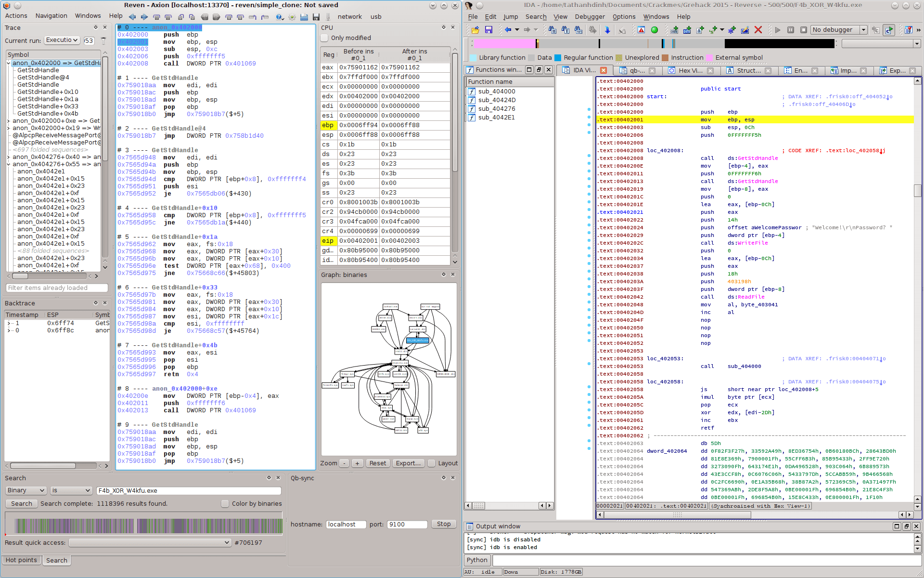Open text search using the binoculars icon
This screenshot has height=578, width=924.
pyautogui.click(x=564, y=30)
